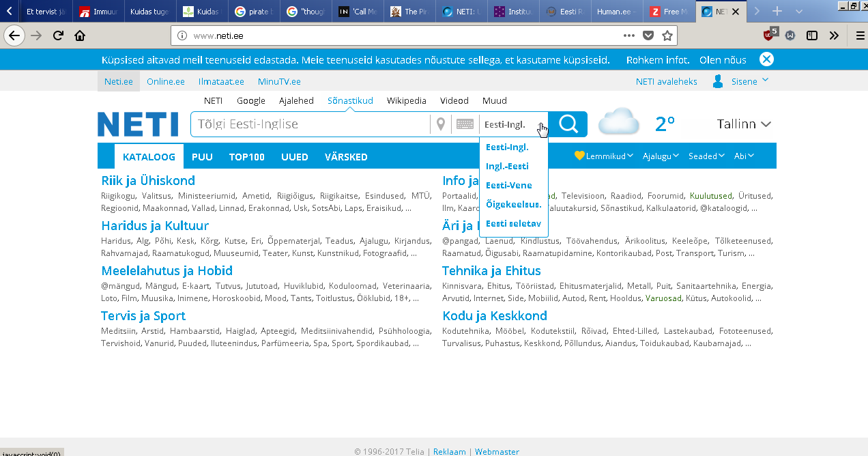Open the Riik ja Ühiskond category link

pyautogui.click(x=148, y=180)
